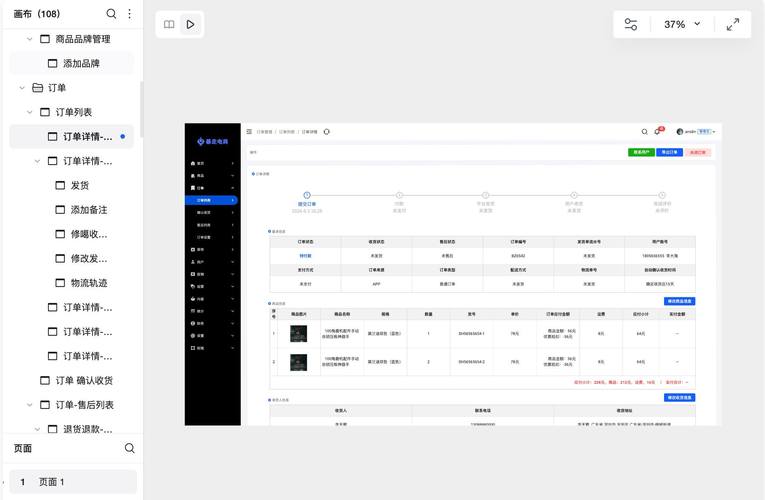This screenshot has width=765, height=500.
Task: Collapse the 订单 folder
Action: (x=22, y=88)
